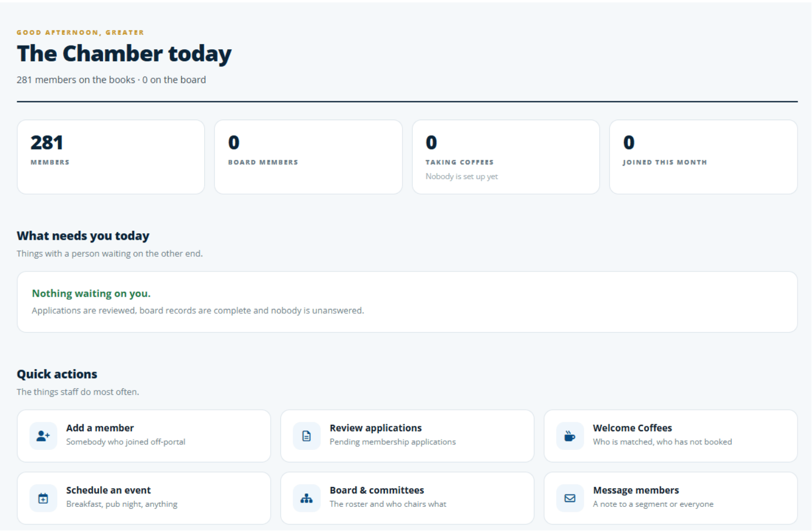This screenshot has height=531, width=812.
Task: Click the calendar icon beside Schedule an event
Action: click(43, 498)
